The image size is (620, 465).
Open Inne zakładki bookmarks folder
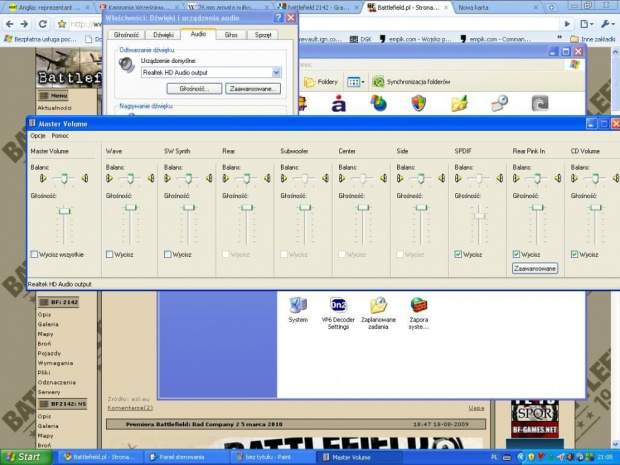(593, 39)
